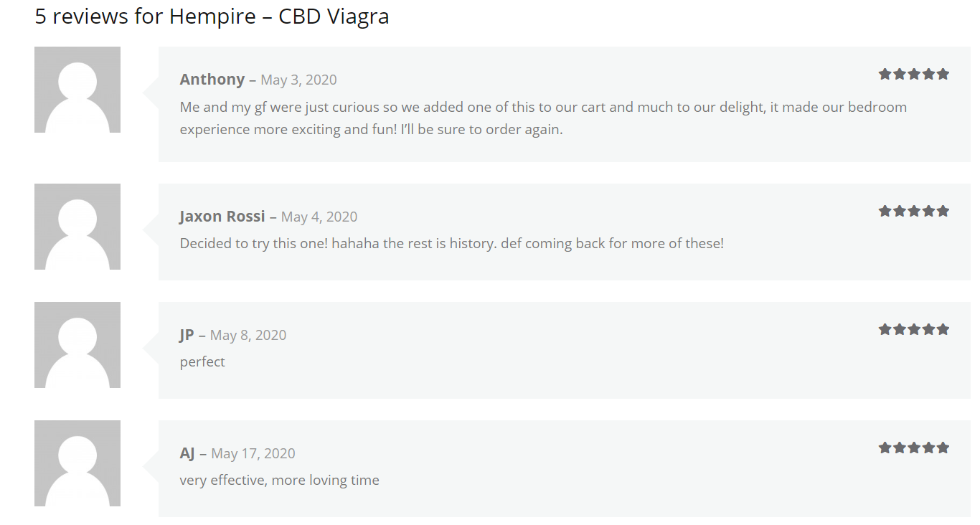Click the '5 reviews for Hempire' heading
Viewport: 980px width, 525px height.
(x=212, y=16)
